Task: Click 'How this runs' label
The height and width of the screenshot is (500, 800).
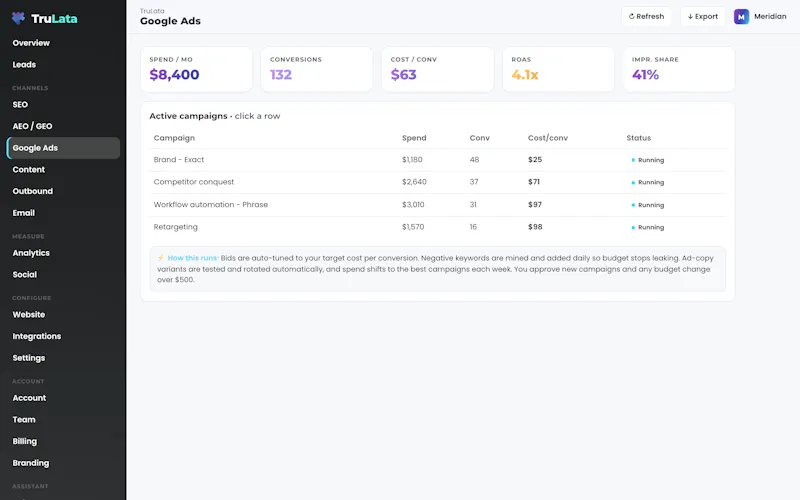Action: (x=193, y=258)
